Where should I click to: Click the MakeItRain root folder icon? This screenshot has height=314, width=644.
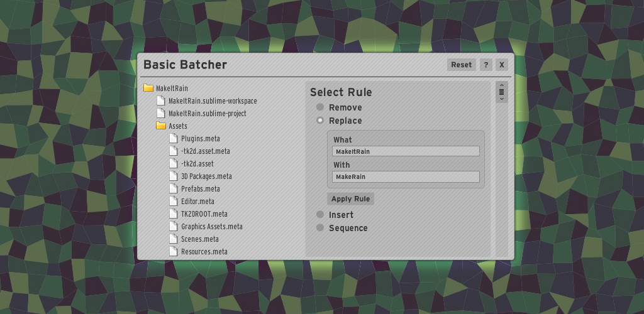[148, 88]
